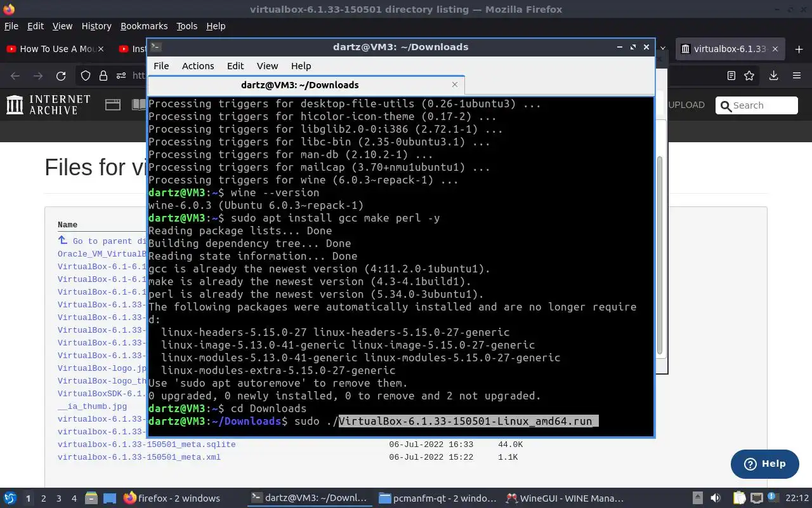Click the show desktop icon in taskbar
This screenshot has width=812, height=508.
(x=110, y=498)
